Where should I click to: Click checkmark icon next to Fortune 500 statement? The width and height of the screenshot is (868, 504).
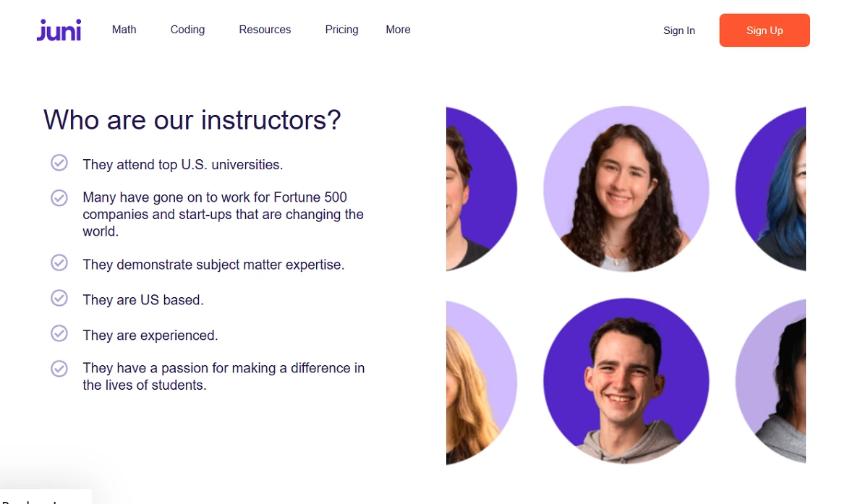[x=59, y=197]
